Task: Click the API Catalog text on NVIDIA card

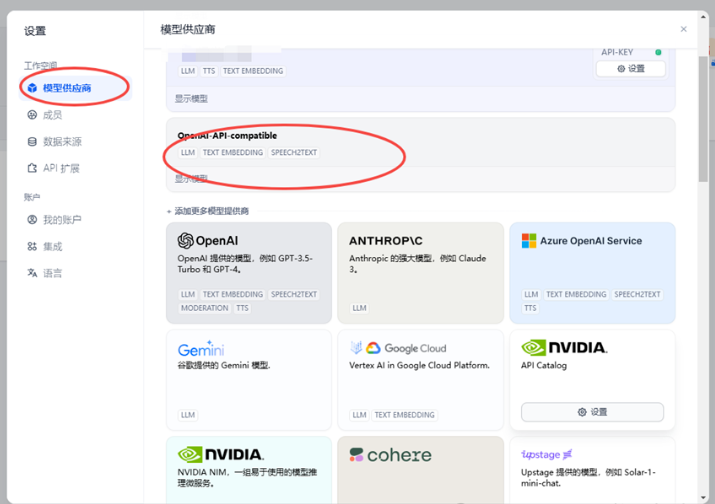Action: click(544, 365)
